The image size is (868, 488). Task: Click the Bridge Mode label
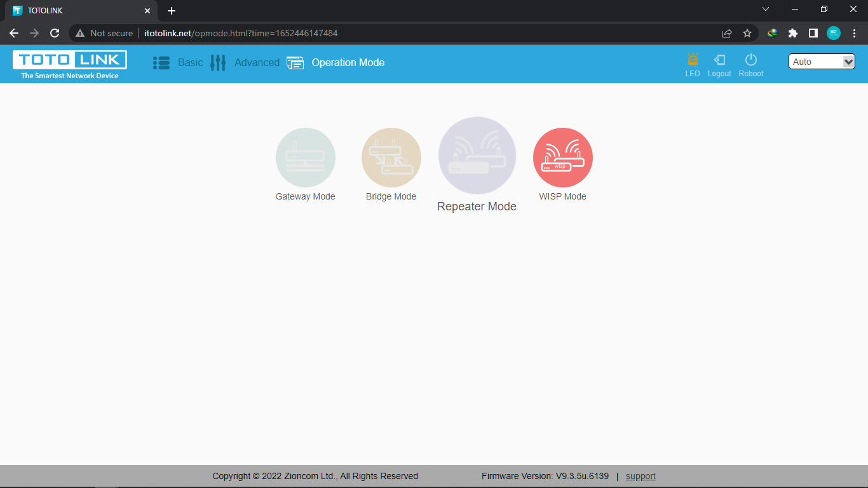click(x=391, y=196)
